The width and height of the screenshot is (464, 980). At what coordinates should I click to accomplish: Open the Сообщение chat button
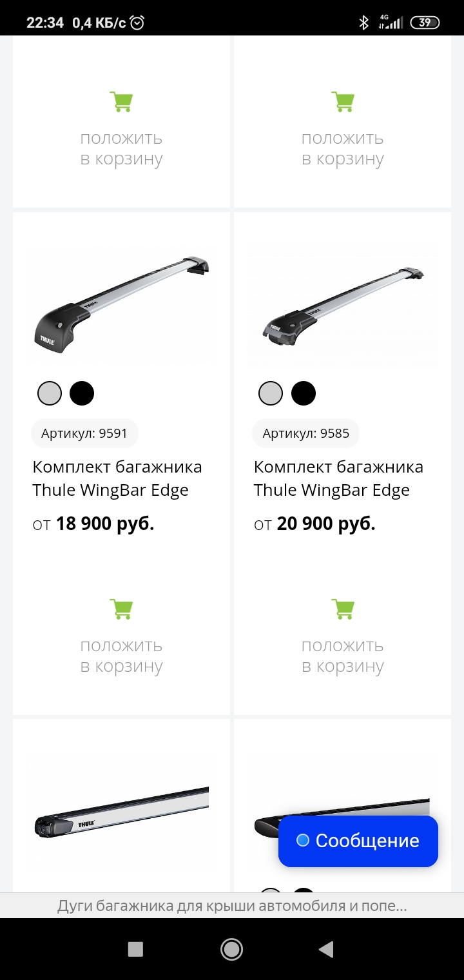click(358, 841)
